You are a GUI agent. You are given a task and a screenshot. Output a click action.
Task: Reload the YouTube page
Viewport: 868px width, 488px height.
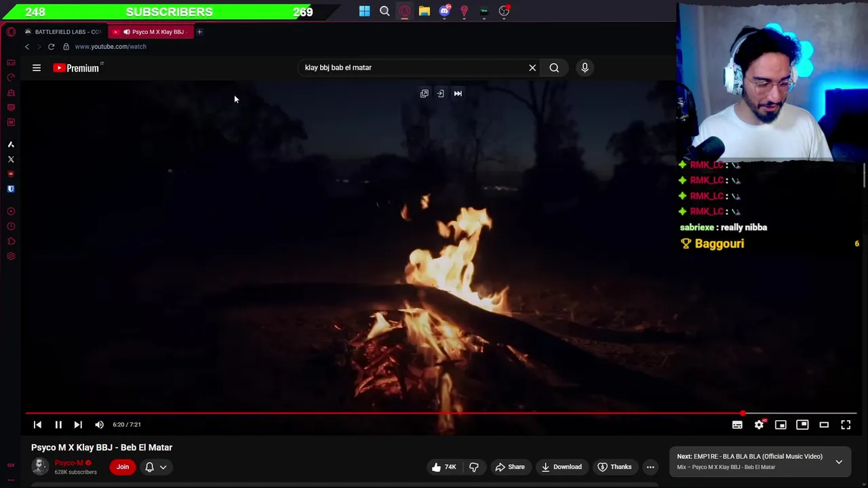pyautogui.click(x=51, y=47)
